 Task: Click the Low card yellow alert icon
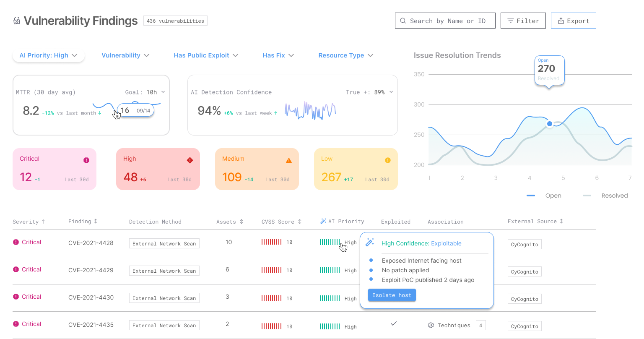click(388, 160)
